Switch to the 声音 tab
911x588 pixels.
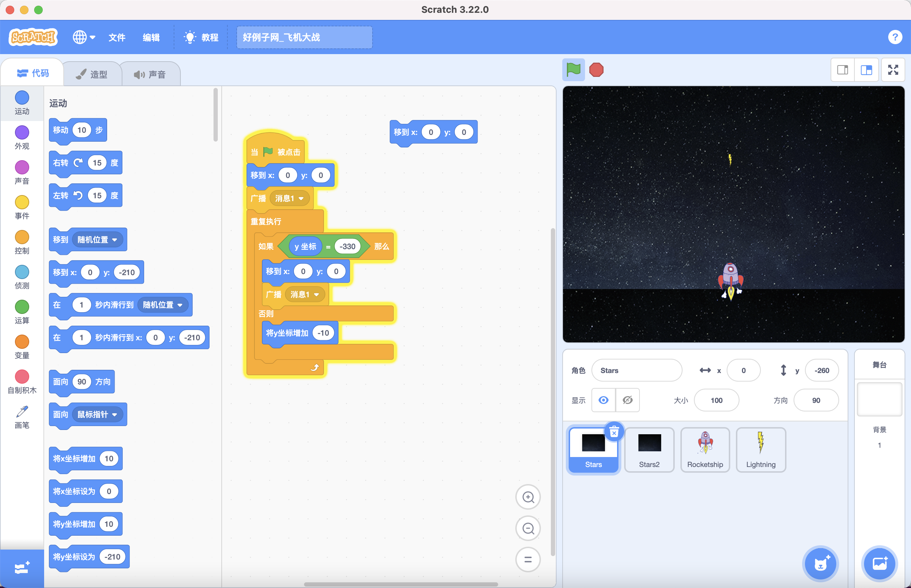click(150, 74)
